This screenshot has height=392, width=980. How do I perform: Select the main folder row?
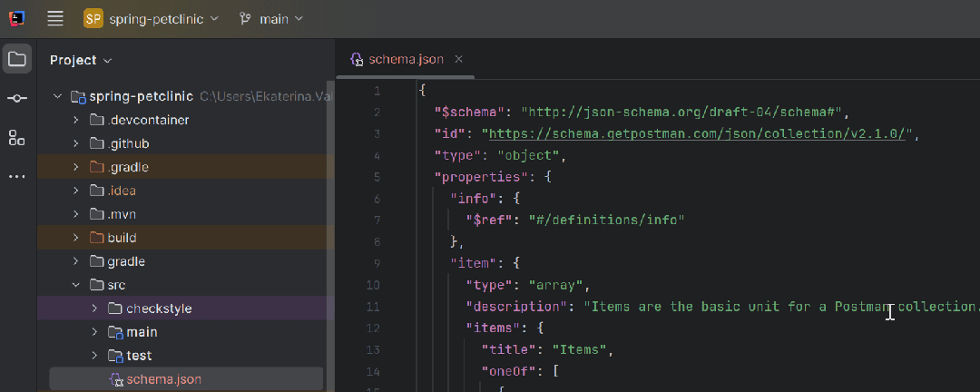tap(186, 332)
